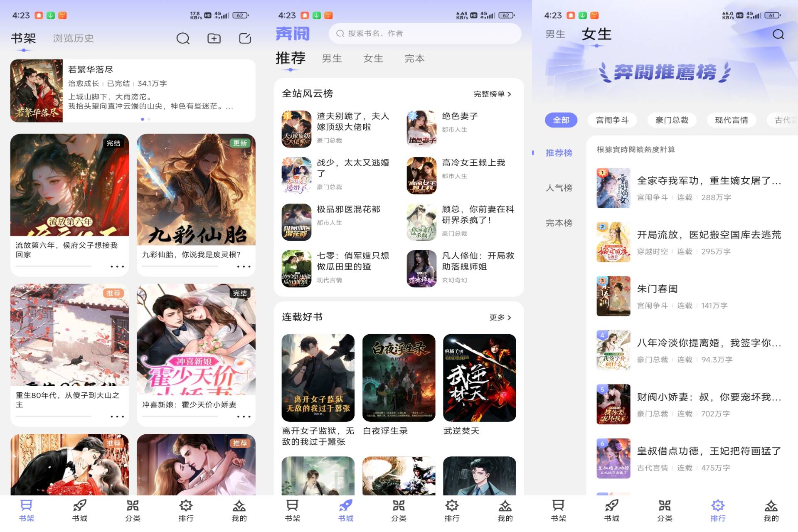The width and height of the screenshot is (798, 532).
Task: Select the 女生 tab in the book store
Action: (x=373, y=59)
